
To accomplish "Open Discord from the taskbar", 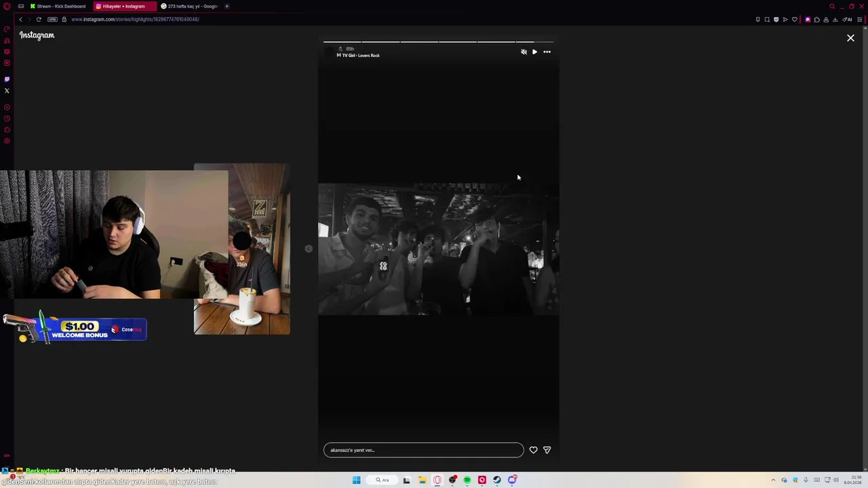I will pyautogui.click(x=512, y=480).
